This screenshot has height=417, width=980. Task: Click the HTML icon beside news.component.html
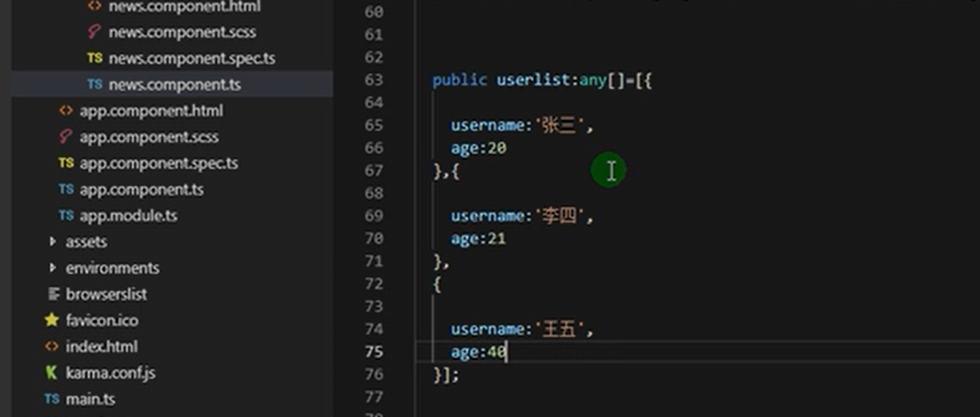point(94,6)
